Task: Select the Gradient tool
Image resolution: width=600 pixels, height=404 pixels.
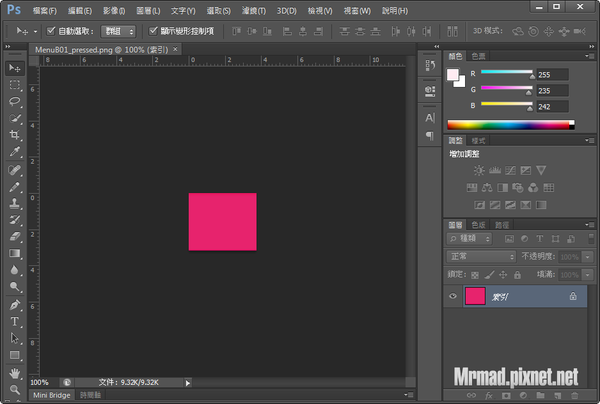Action: (x=15, y=253)
